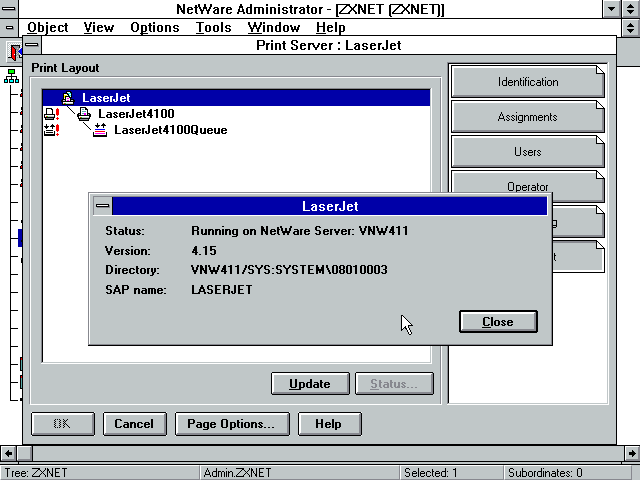Select LaserJet4100 in the layout tree

[x=136, y=114]
